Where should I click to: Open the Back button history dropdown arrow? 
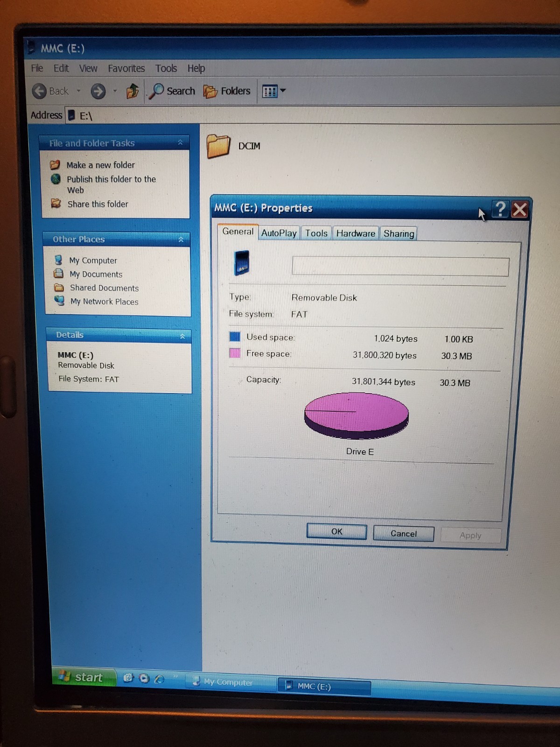(78, 91)
